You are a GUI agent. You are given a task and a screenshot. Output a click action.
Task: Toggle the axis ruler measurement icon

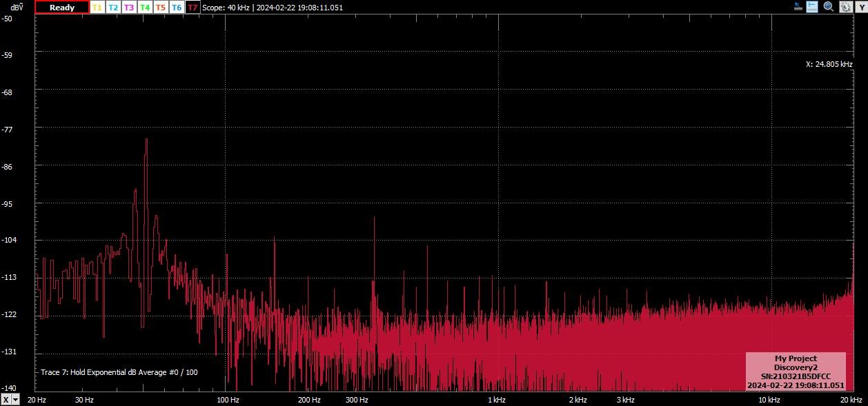click(813, 7)
